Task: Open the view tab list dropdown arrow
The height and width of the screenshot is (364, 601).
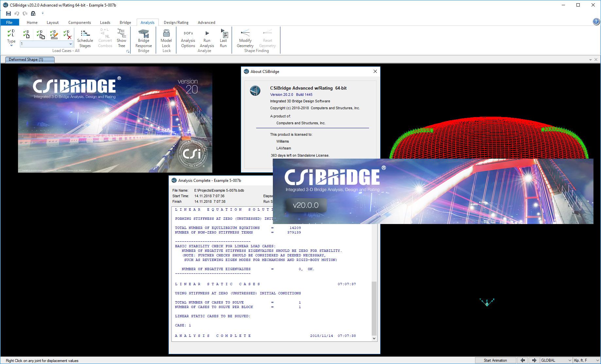Action: coord(591,60)
